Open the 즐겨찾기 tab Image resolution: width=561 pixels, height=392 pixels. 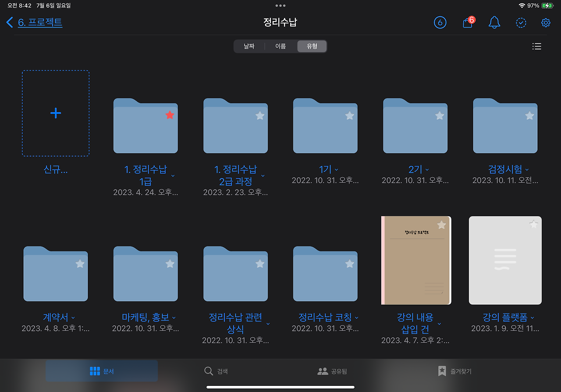point(454,371)
